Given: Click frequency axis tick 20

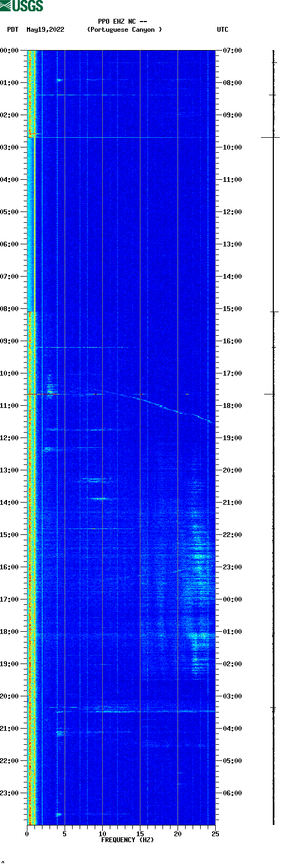Looking at the screenshot, I should [x=178, y=834].
